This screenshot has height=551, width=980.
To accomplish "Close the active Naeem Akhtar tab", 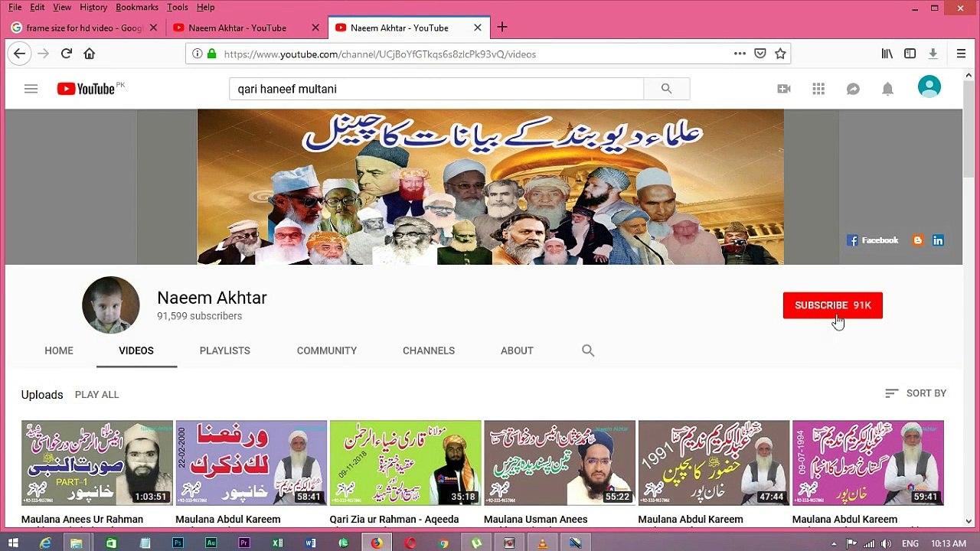I will click(x=478, y=28).
